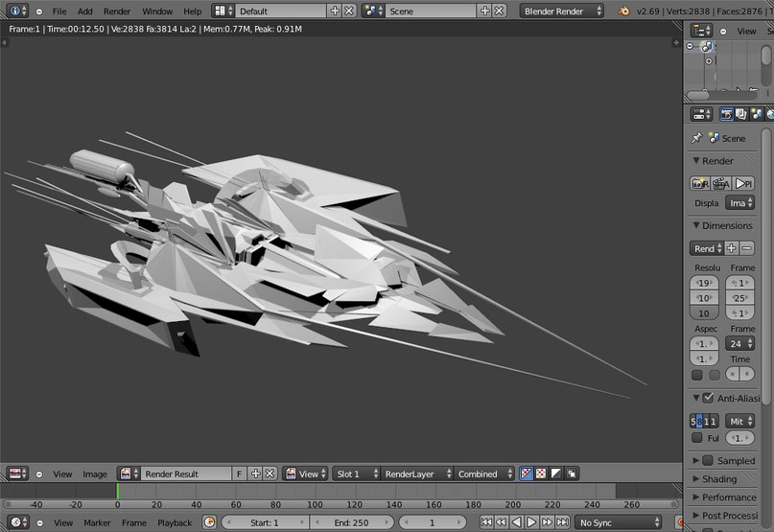Click the Blender logo icon
The image size is (774, 532).
pos(624,11)
